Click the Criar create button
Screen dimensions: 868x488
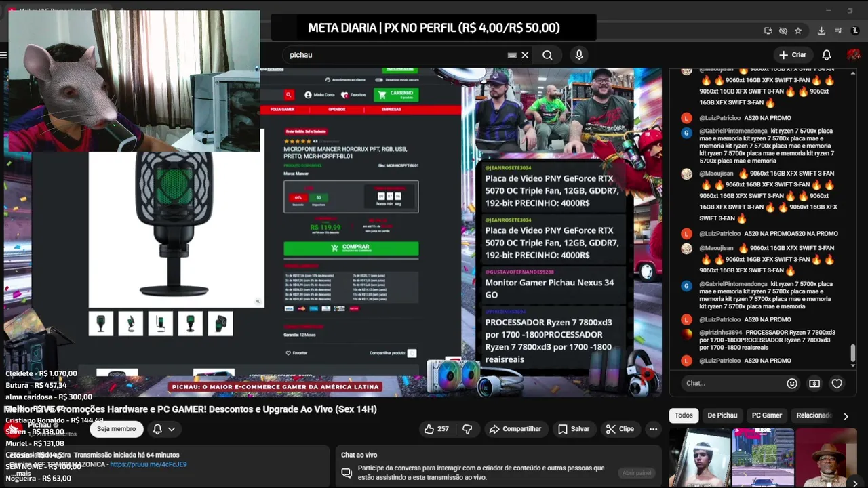pos(793,55)
